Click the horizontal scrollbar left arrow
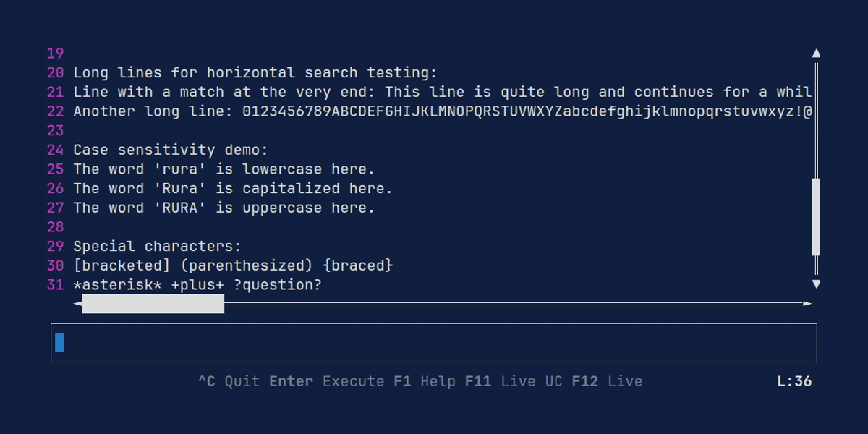 (77, 304)
